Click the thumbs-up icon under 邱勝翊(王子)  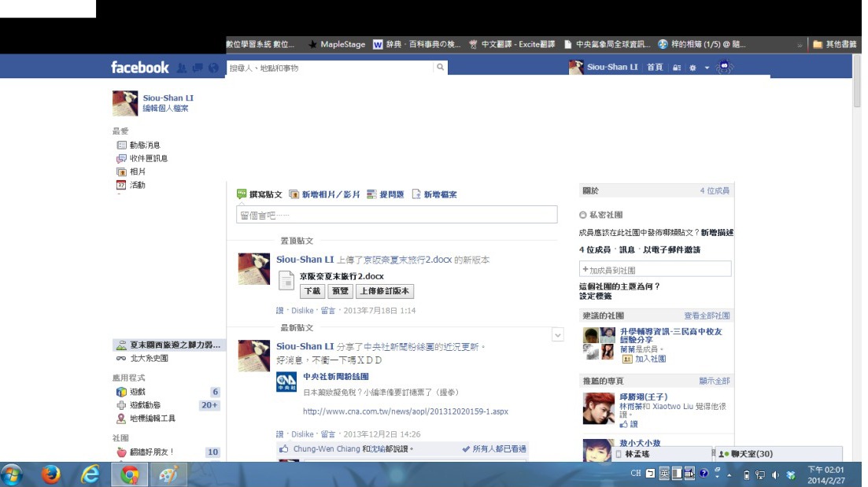point(624,424)
